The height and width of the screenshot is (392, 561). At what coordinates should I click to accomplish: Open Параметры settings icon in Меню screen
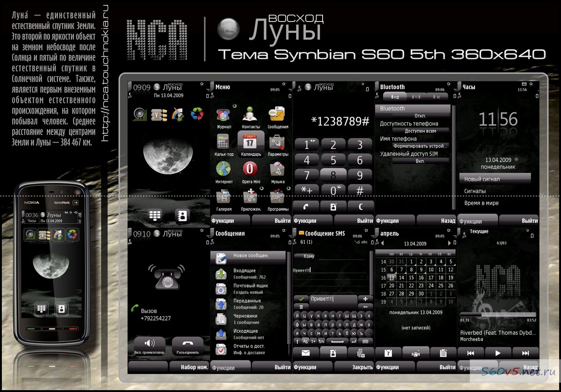(x=277, y=142)
